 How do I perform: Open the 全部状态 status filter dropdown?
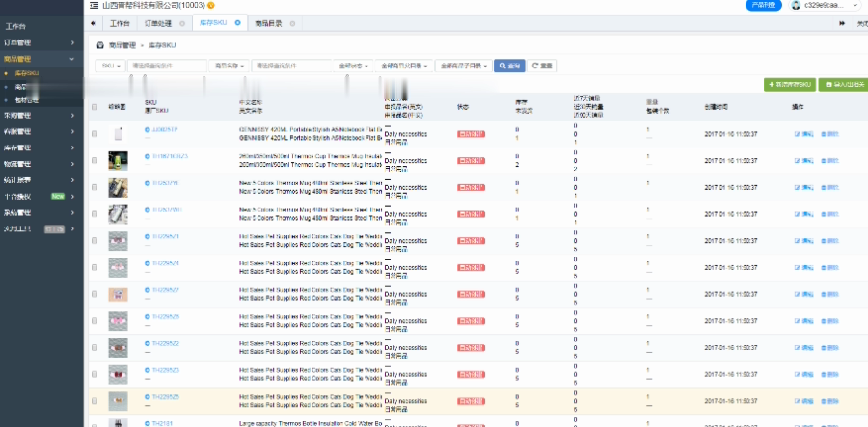tap(353, 66)
